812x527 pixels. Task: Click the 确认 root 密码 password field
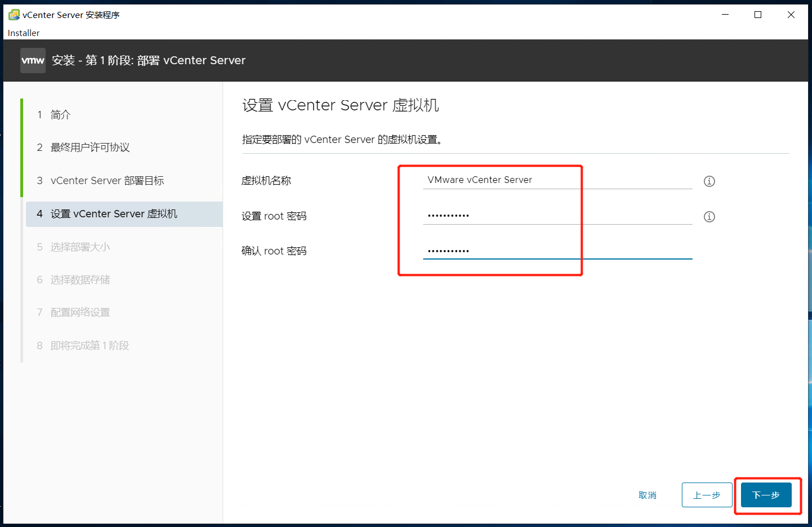(535, 251)
